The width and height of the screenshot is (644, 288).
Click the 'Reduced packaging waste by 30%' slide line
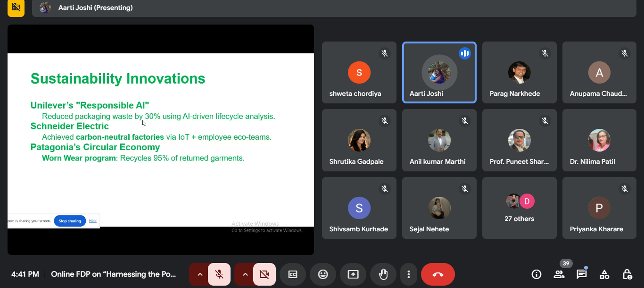(x=158, y=116)
